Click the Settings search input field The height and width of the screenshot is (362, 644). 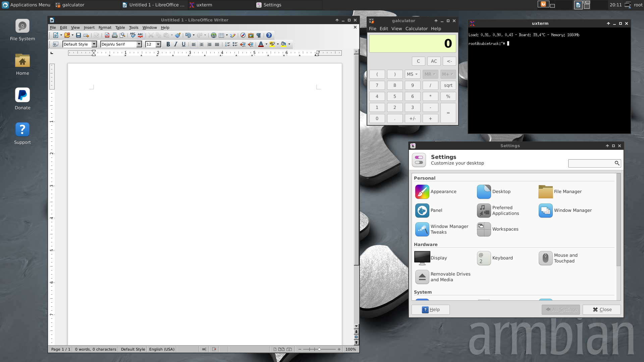tap(591, 163)
